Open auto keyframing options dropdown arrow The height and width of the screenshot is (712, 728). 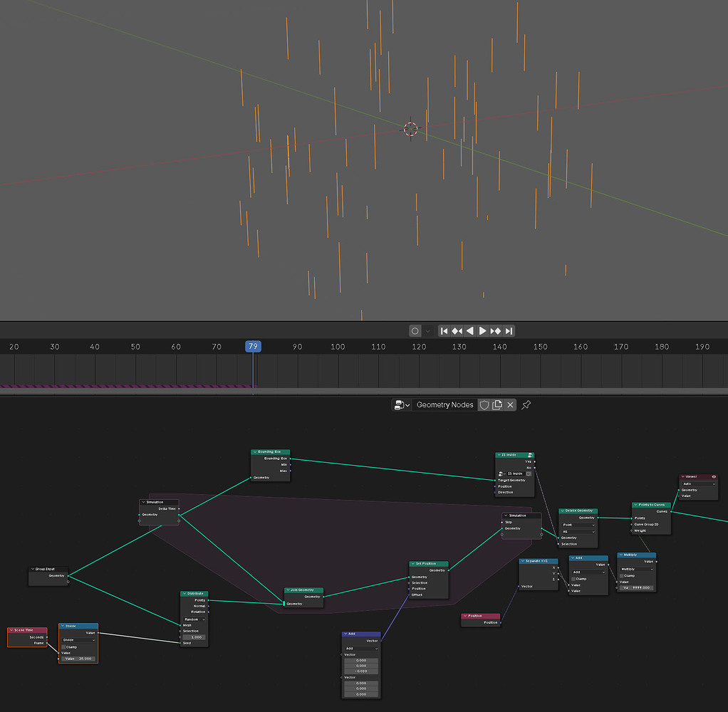coord(427,331)
